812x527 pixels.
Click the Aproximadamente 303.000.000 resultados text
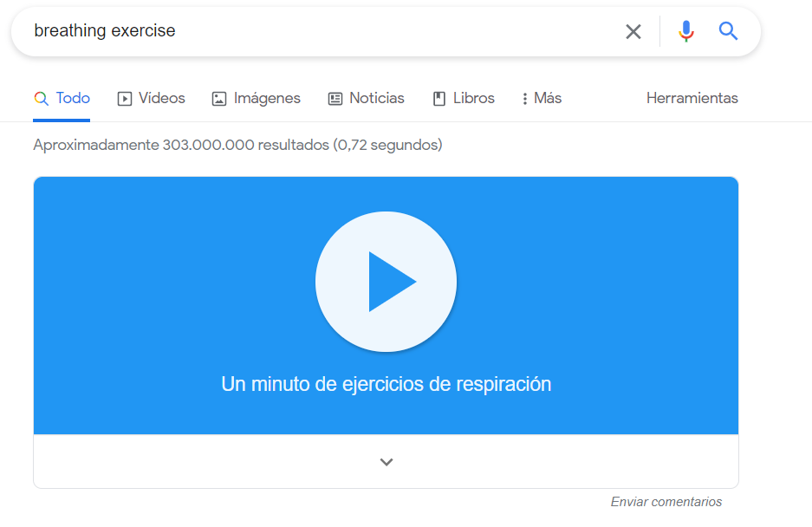[237, 146]
